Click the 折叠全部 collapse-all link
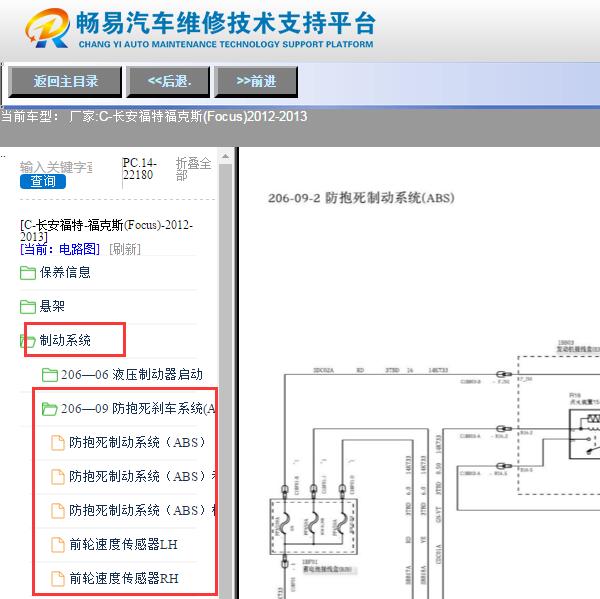Viewport: 600px width, 599px height. point(193,169)
